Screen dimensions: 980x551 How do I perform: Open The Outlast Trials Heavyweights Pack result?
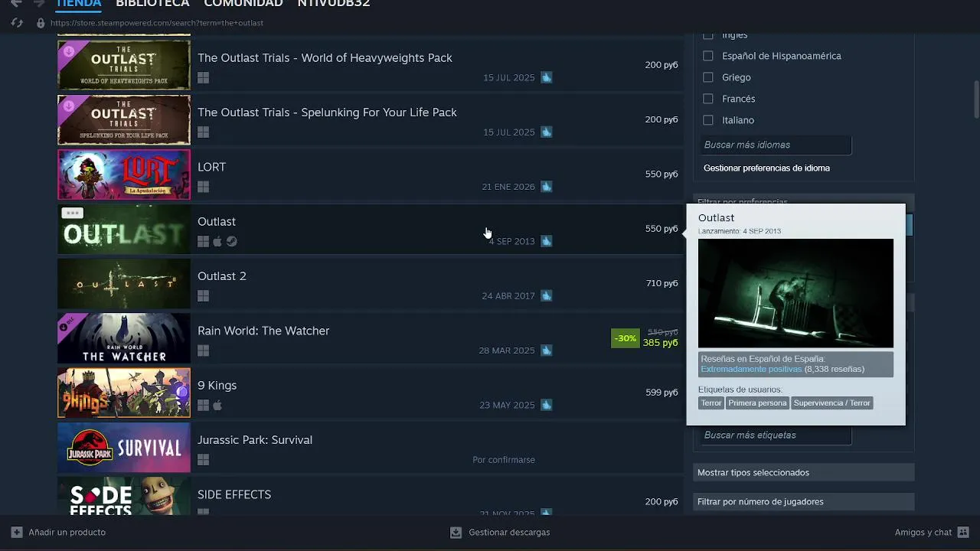[371, 64]
